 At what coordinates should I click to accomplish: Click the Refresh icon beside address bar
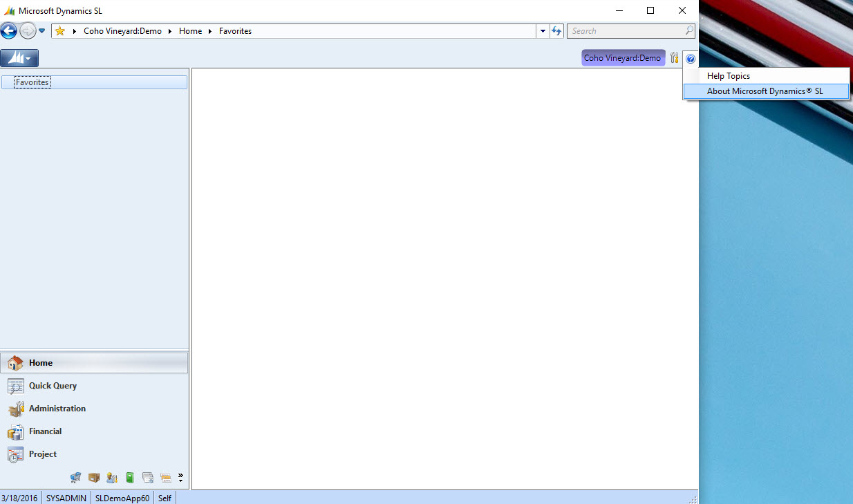(x=556, y=31)
